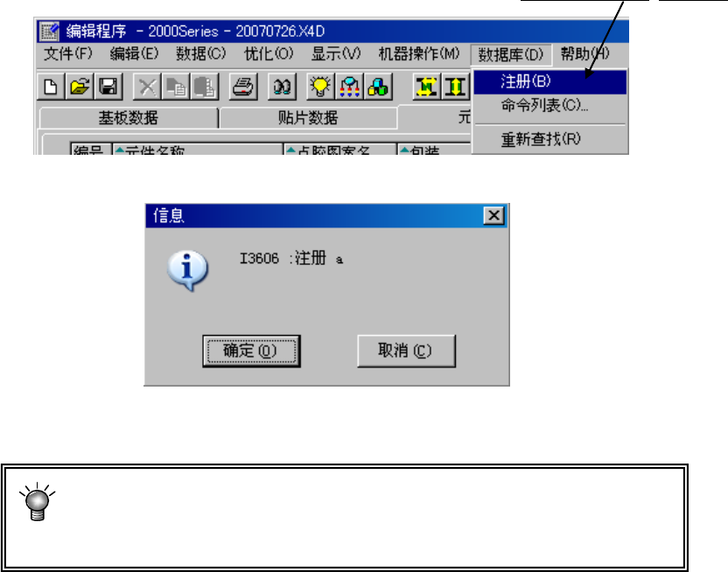Screen dimensions: 728x572
Task: Collapse the 数据库(D) menu
Action: (511, 55)
